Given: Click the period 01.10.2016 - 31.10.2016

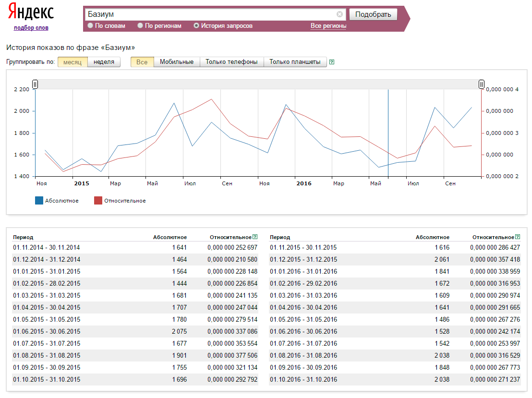Looking at the screenshot, I should pos(303,380).
